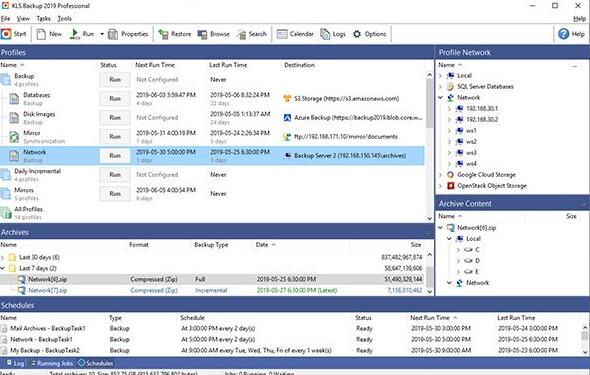Open the Tools menu
Image resolution: width=590 pixels, height=375 pixels.
click(64, 18)
